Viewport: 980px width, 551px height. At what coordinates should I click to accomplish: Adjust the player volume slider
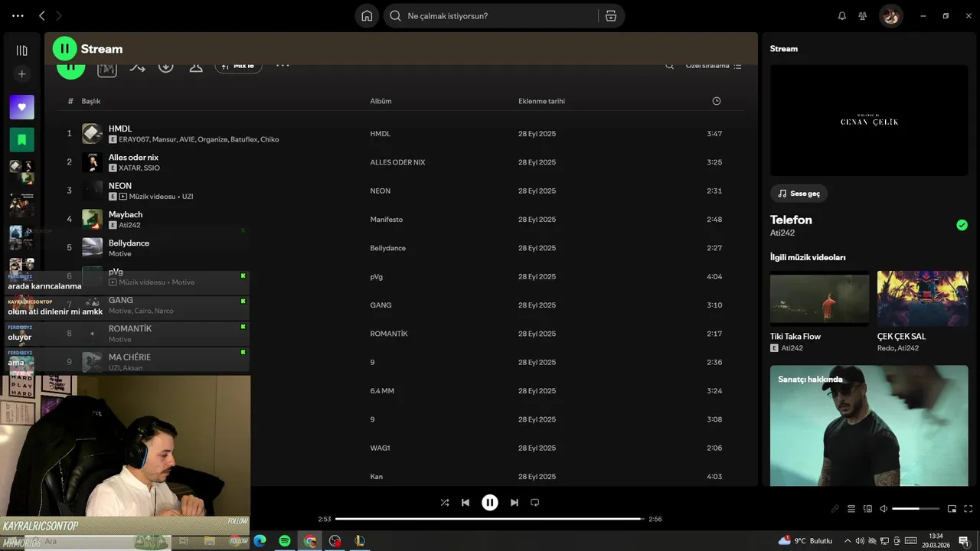[x=916, y=509]
